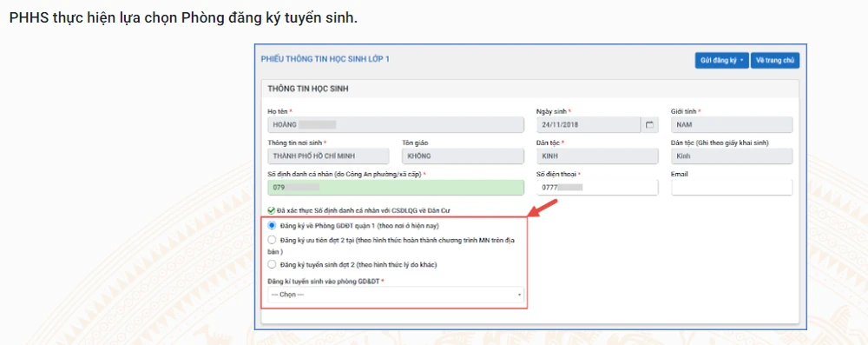868x345 pixels.
Task: Click the Dân tộc field showing KINH
Action: coord(597,156)
